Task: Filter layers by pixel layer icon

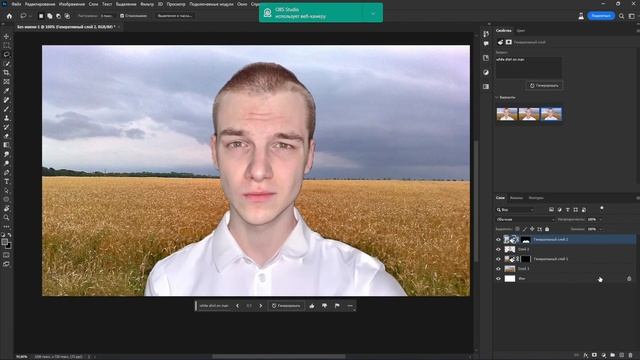Action: coord(551,210)
